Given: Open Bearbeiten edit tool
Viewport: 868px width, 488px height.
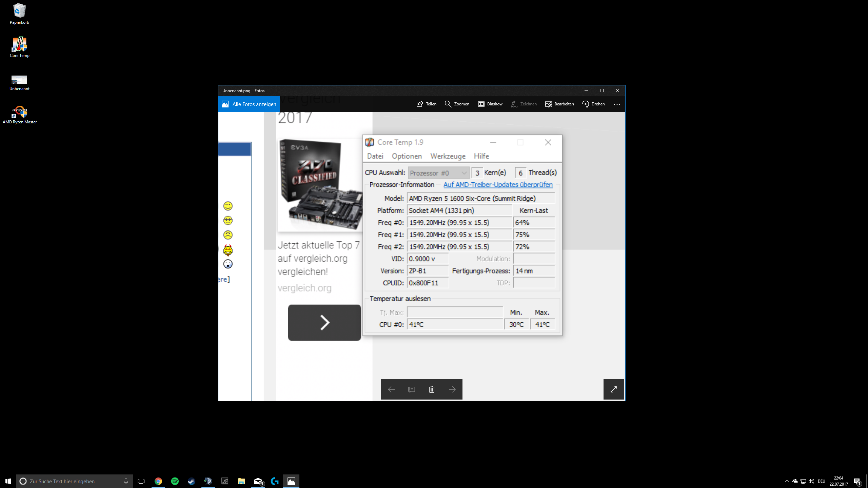Looking at the screenshot, I should click(x=559, y=104).
